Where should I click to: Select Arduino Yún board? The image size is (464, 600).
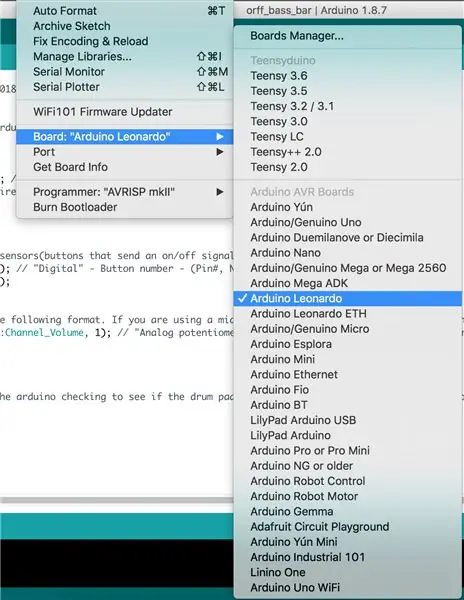click(x=348, y=207)
